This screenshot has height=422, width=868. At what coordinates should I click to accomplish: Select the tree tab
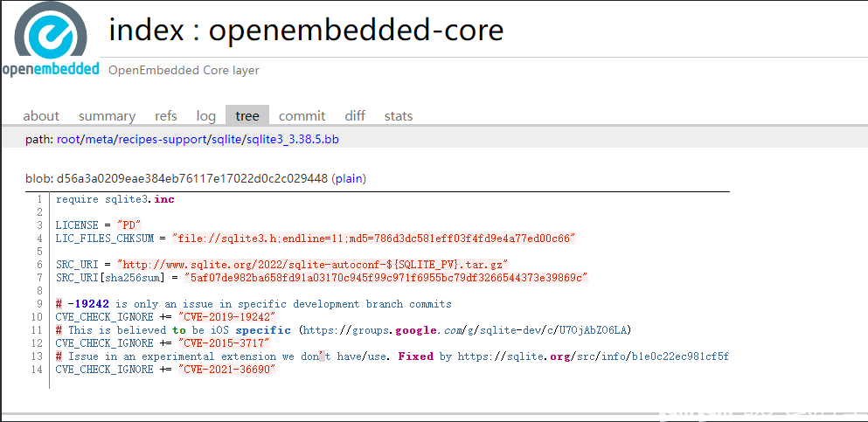247,116
